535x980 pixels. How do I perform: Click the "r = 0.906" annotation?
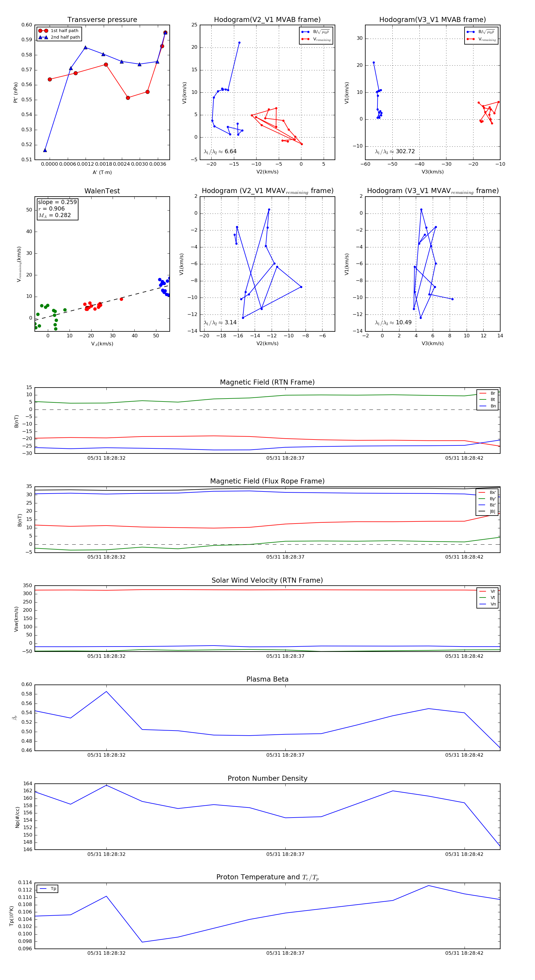click(x=51, y=208)
